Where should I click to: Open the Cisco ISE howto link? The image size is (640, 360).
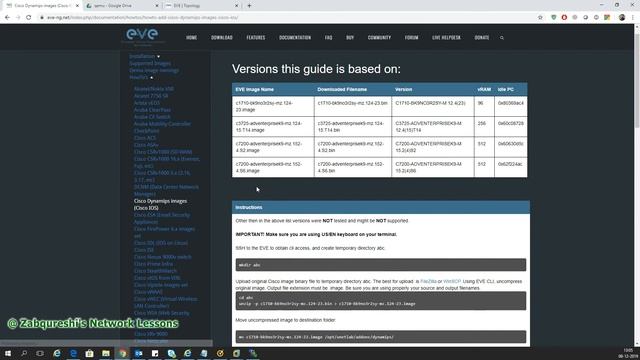click(144, 250)
